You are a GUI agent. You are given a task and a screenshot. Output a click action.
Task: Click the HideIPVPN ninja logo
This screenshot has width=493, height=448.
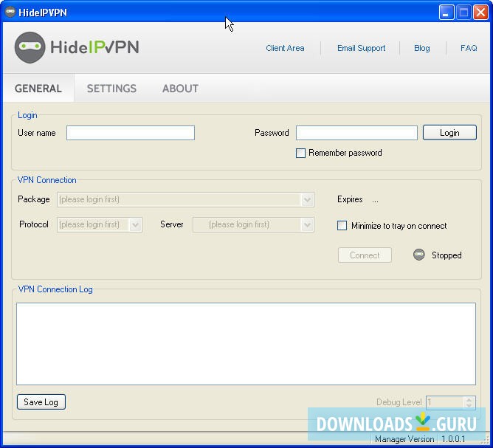pyautogui.click(x=30, y=47)
